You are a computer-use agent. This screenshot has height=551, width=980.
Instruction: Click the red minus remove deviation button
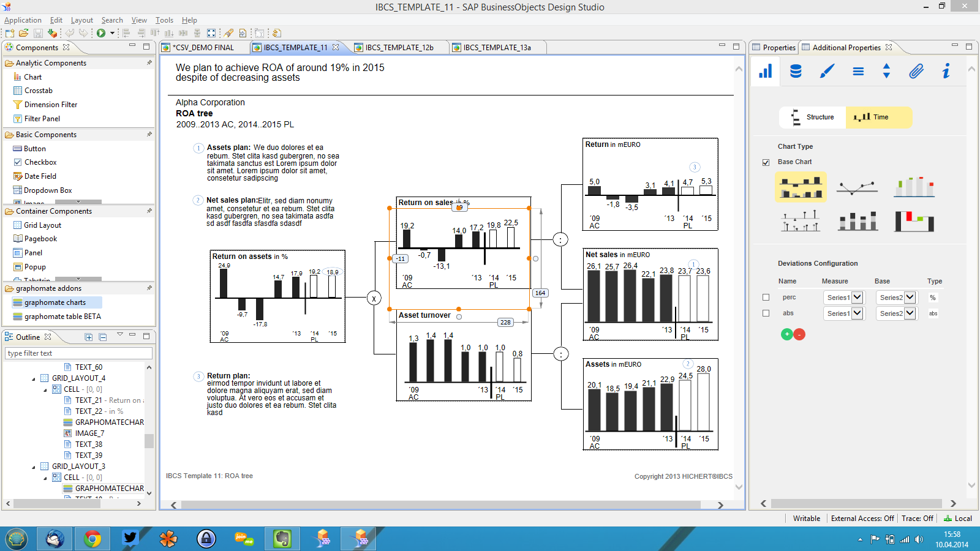click(799, 334)
